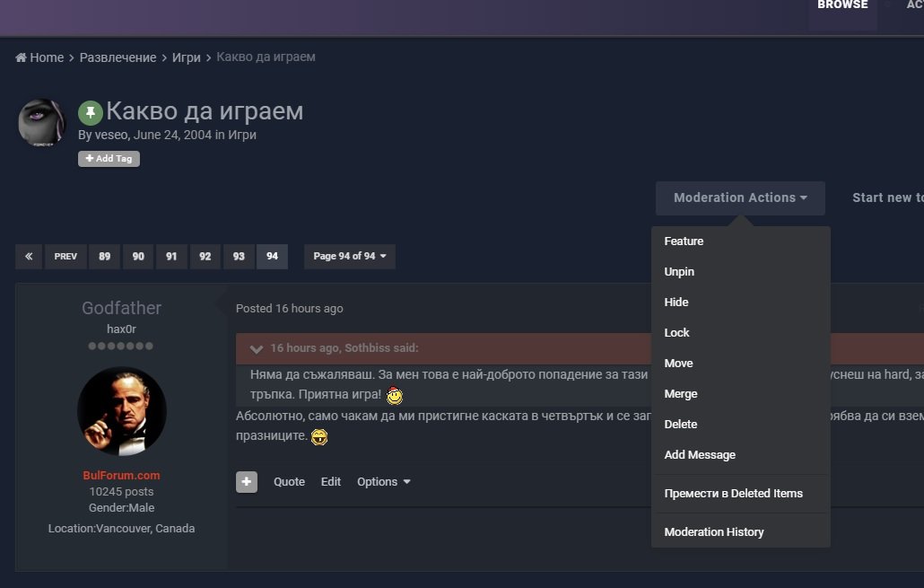Click the veseo topic author avatar
This screenshot has height=588, width=924.
click(x=42, y=123)
